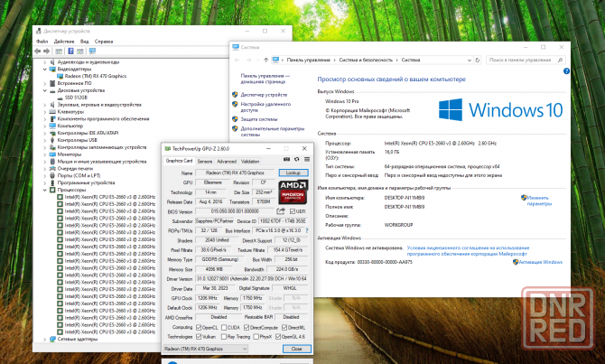Open the Действие menu in Device Manager
Screen dimensions: 605x364
64,42
